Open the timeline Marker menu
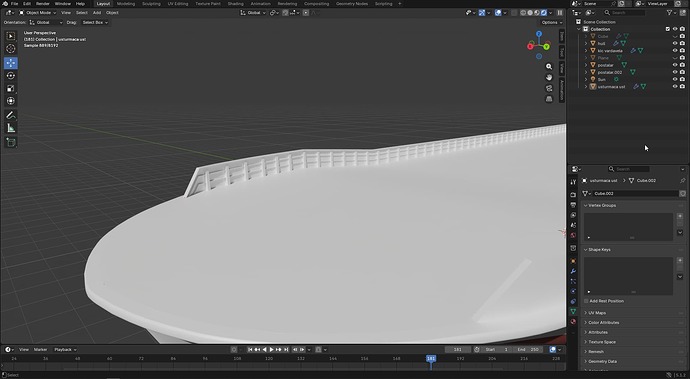 pyautogui.click(x=40, y=350)
